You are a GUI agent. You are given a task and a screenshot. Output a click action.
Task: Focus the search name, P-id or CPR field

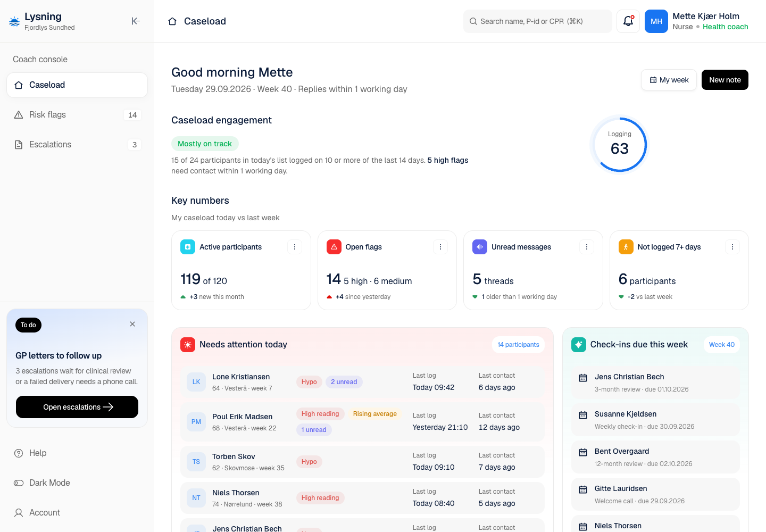click(x=537, y=21)
